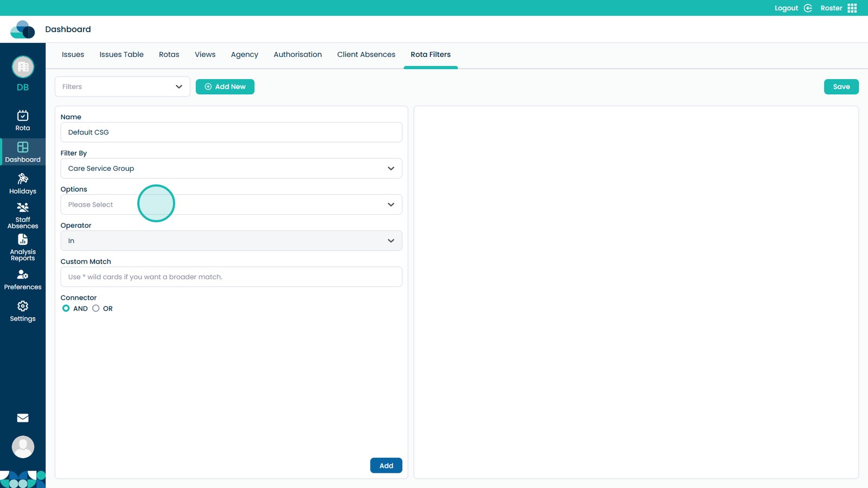868x488 pixels.
Task: Open the Options Please Select dropdown
Action: [231, 205]
